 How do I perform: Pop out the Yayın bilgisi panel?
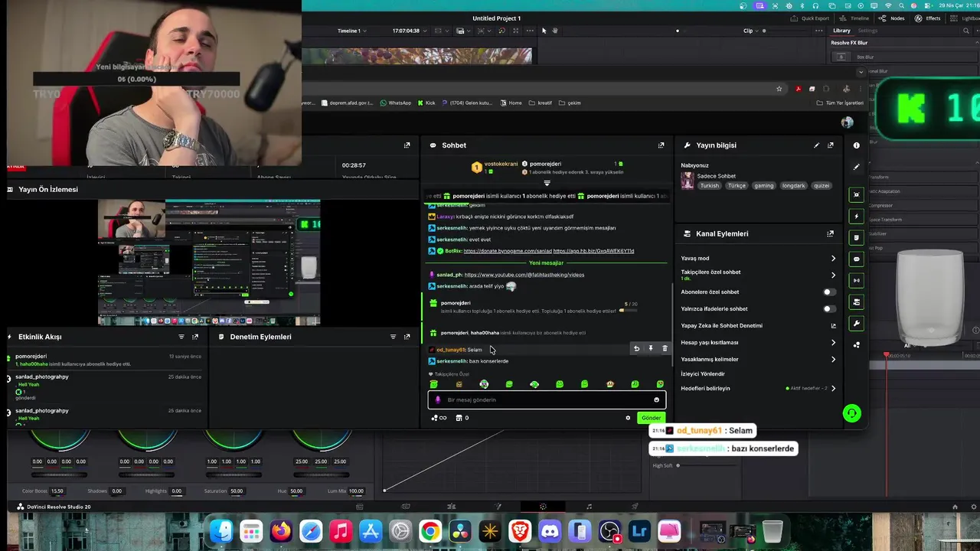click(x=830, y=145)
